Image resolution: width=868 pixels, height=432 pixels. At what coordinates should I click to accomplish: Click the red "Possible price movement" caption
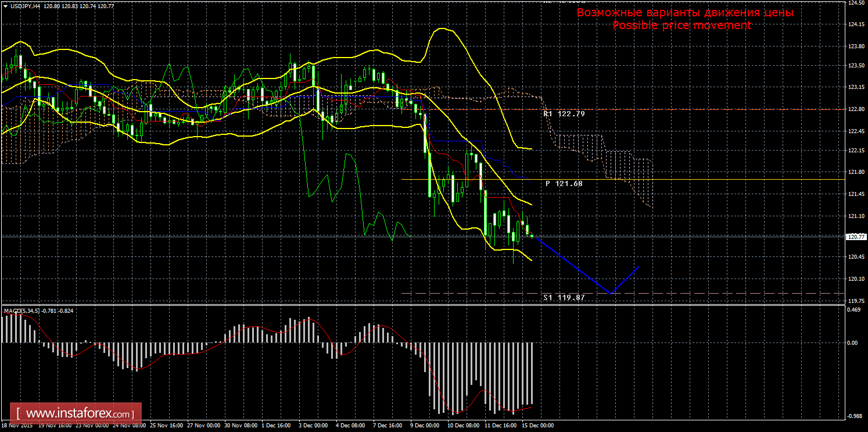682,26
